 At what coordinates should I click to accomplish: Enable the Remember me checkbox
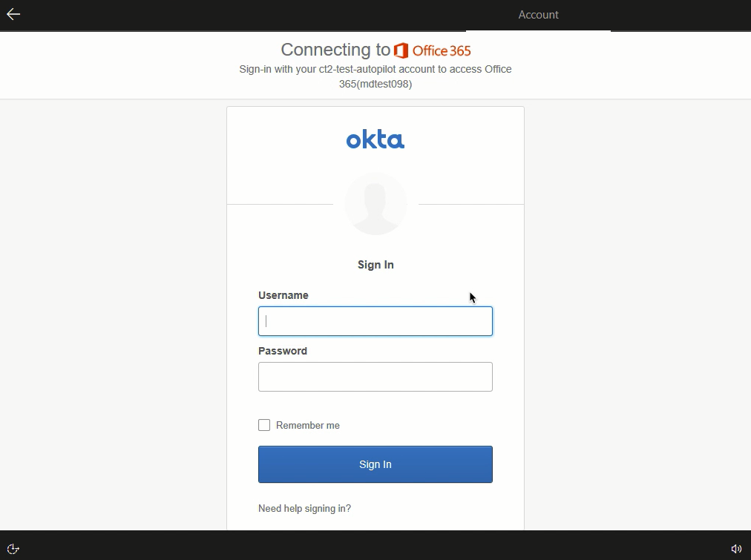[x=264, y=425]
